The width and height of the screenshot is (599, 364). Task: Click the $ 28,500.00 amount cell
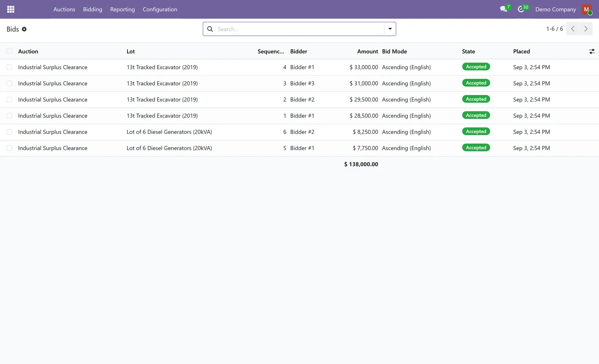[x=364, y=116]
